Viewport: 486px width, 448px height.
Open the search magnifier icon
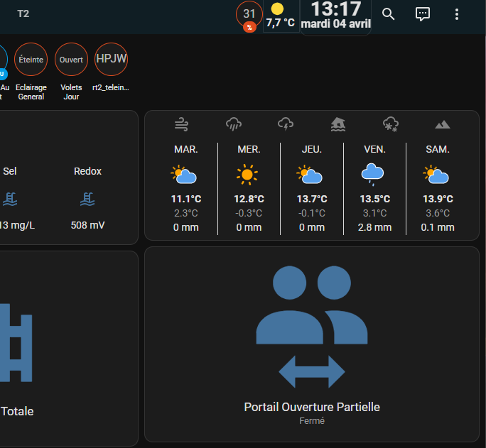[x=388, y=14]
